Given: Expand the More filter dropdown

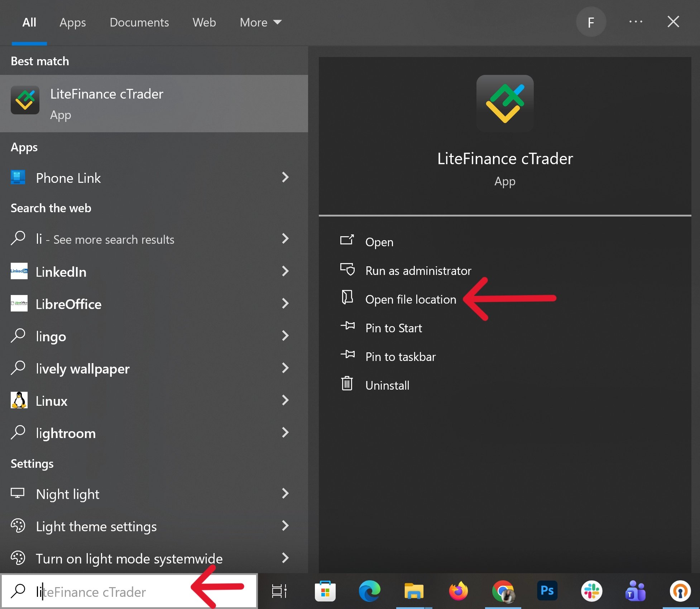Looking at the screenshot, I should click(260, 22).
